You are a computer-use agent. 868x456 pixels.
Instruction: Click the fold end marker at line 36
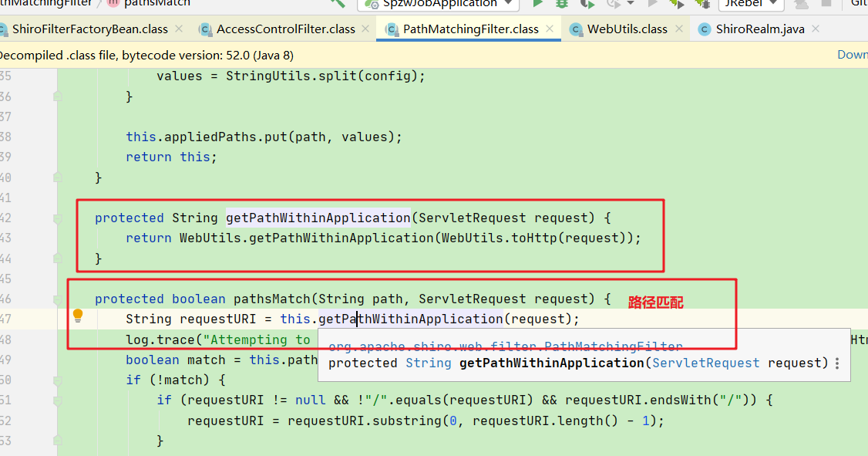click(58, 96)
